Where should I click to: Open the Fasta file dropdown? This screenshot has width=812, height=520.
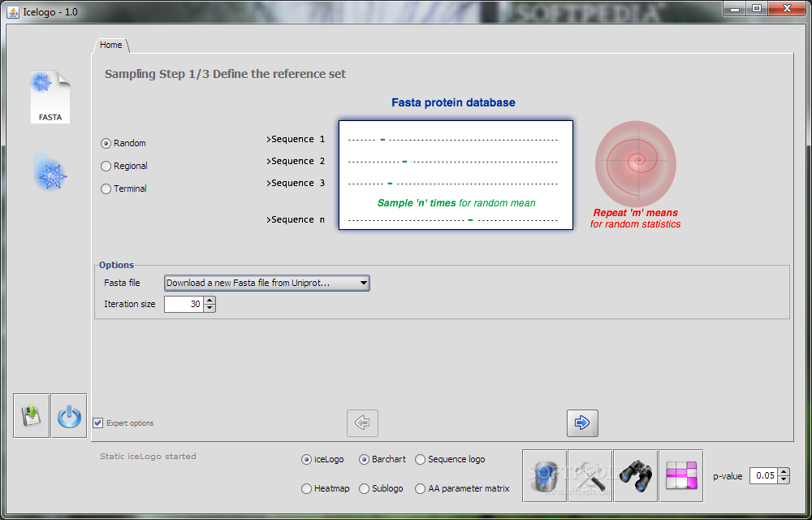click(x=266, y=283)
